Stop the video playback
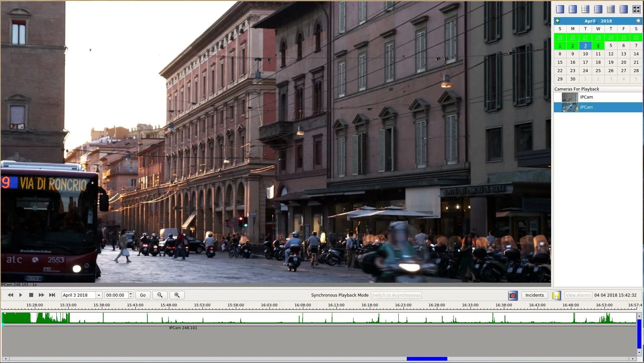The image size is (644, 363). (31, 295)
